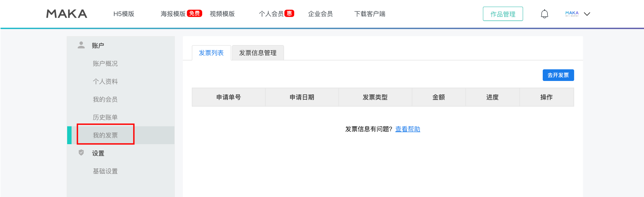Open 海报模版 templates
The image size is (644, 197).
tap(173, 14)
